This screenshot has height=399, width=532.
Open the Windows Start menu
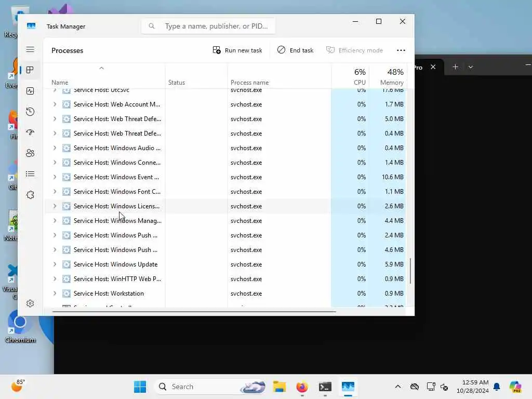pos(140,387)
